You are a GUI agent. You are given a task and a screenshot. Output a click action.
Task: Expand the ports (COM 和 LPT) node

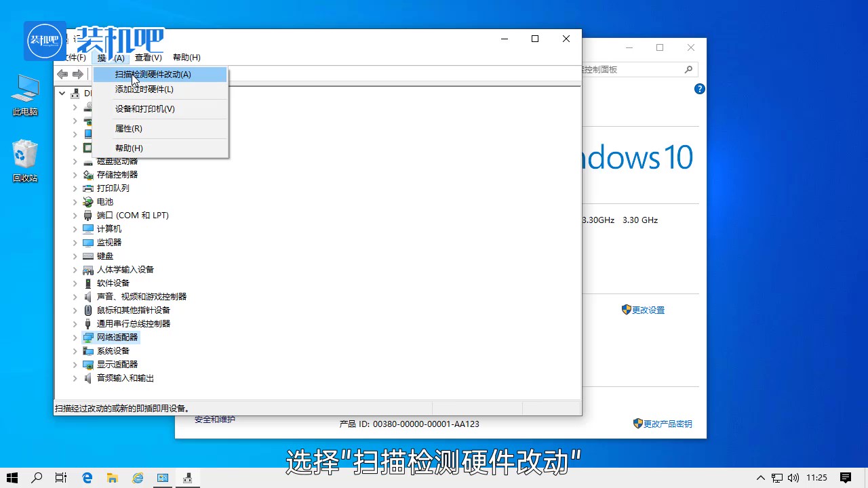pos(75,216)
